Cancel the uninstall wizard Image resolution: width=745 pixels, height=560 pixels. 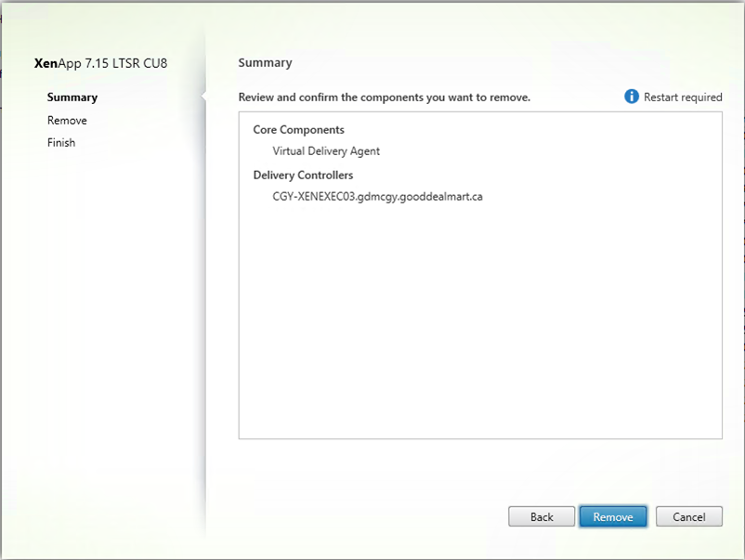click(x=689, y=516)
